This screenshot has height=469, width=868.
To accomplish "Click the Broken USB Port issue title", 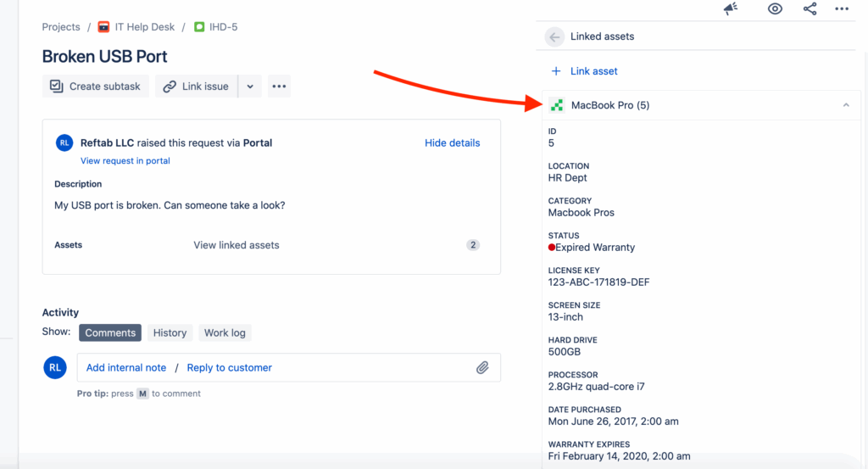I will click(x=104, y=57).
